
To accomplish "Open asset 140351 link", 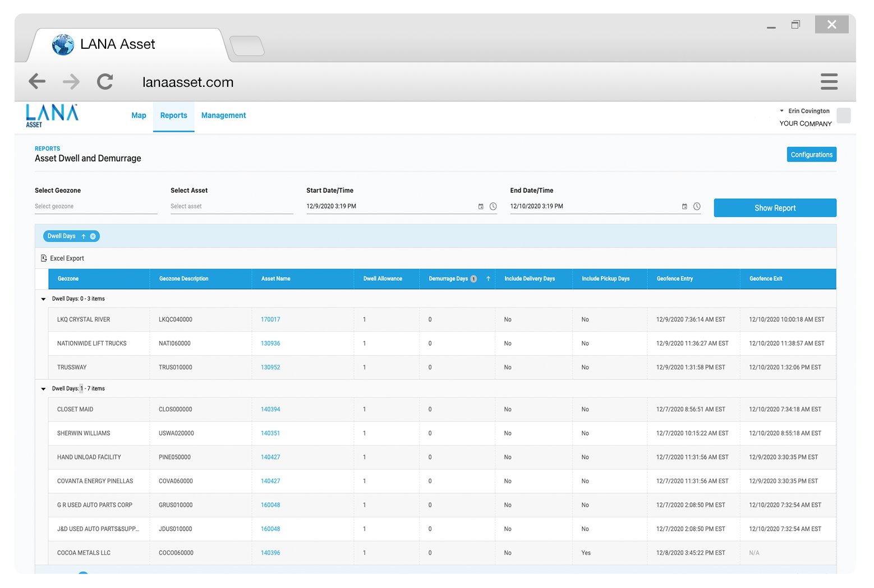I will [270, 434].
